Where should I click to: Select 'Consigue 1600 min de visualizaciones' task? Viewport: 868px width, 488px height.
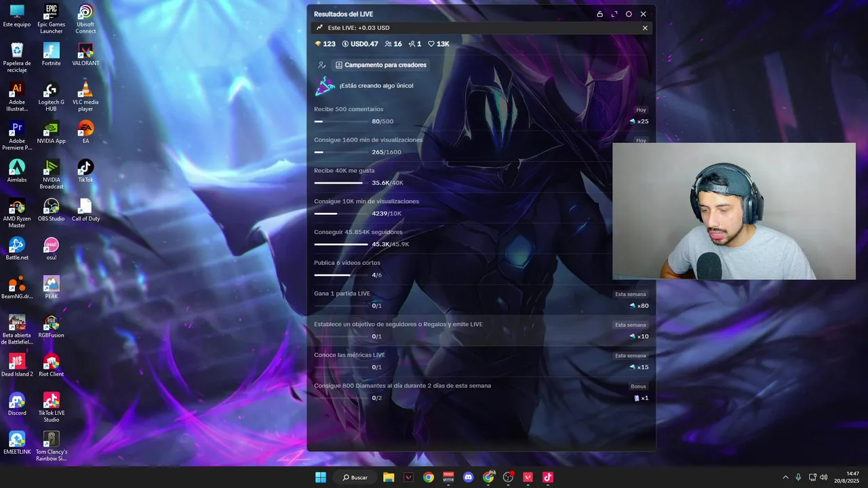pyautogui.click(x=481, y=146)
